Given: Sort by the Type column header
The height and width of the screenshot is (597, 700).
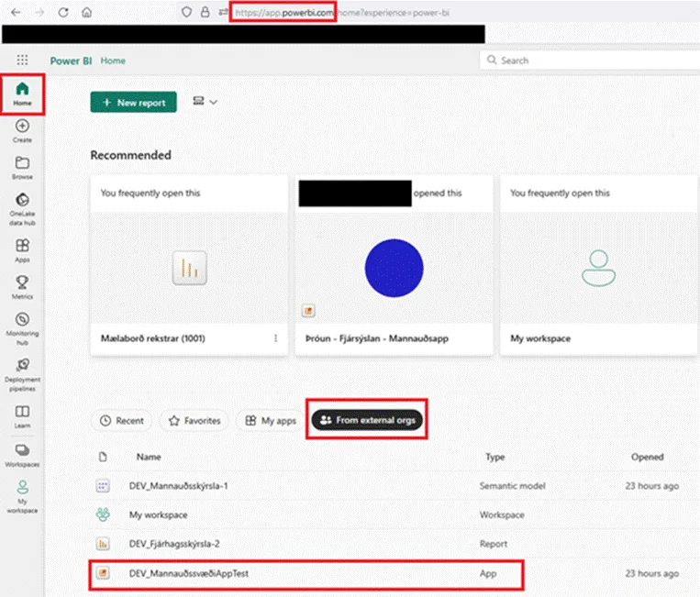Looking at the screenshot, I should (x=495, y=457).
